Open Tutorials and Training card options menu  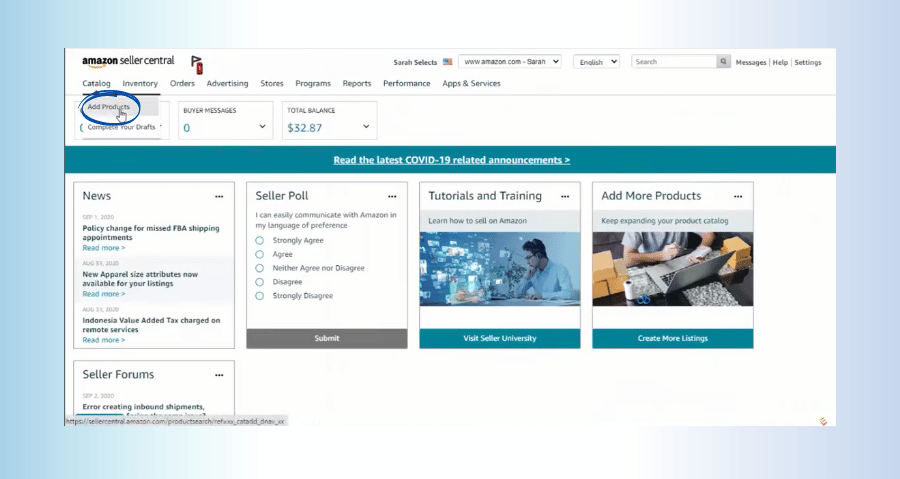[x=565, y=196]
